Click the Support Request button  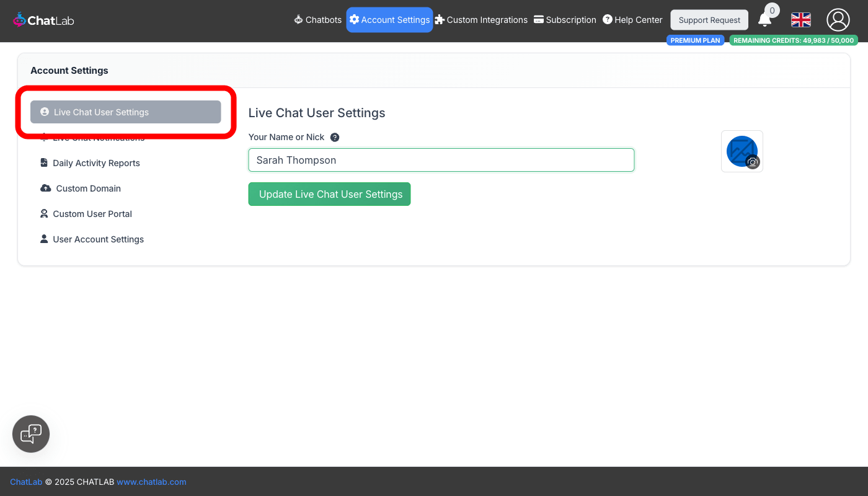(x=709, y=20)
